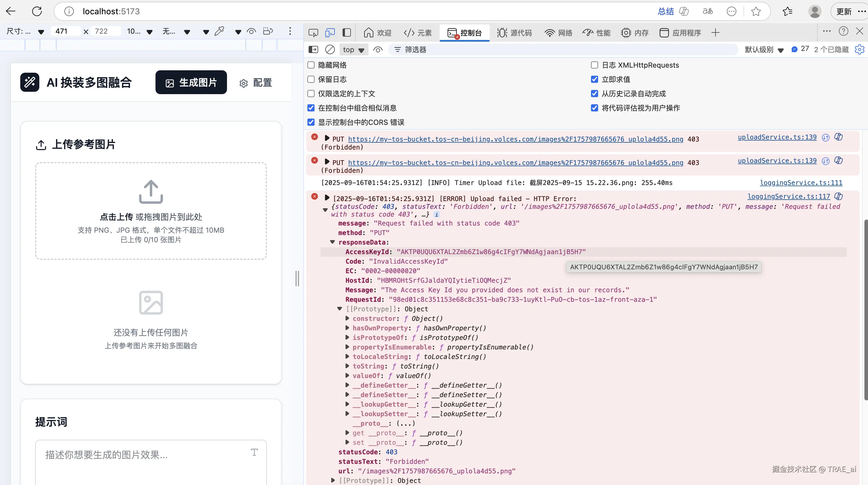868x485 pixels.
Task: Click the clear console icon
Action: [x=330, y=49]
